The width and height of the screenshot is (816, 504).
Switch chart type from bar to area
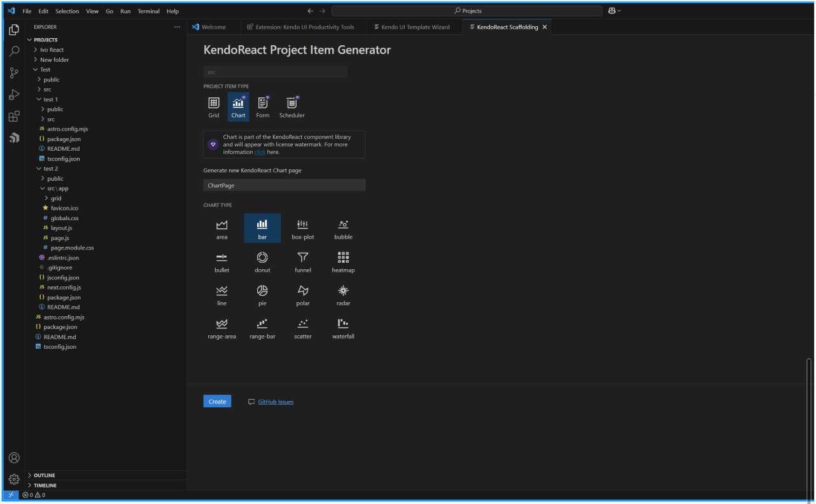[x=222, y=228]
